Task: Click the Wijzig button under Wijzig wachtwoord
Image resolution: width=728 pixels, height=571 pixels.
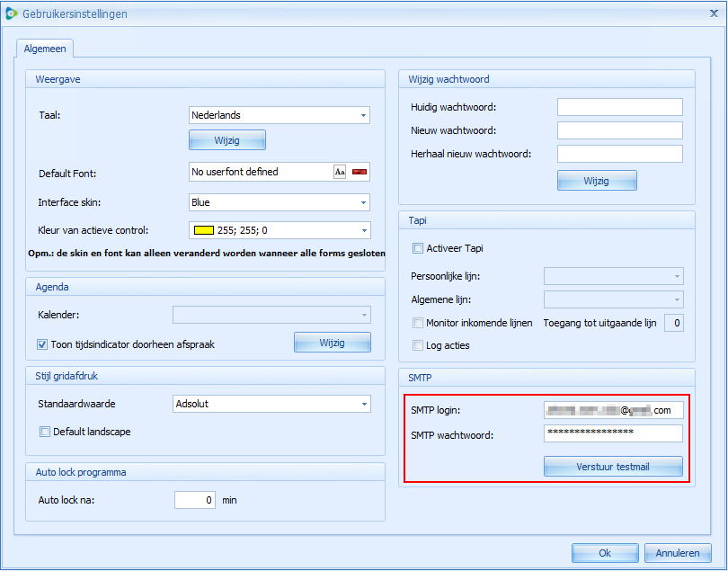Action: tap(597, 181)
